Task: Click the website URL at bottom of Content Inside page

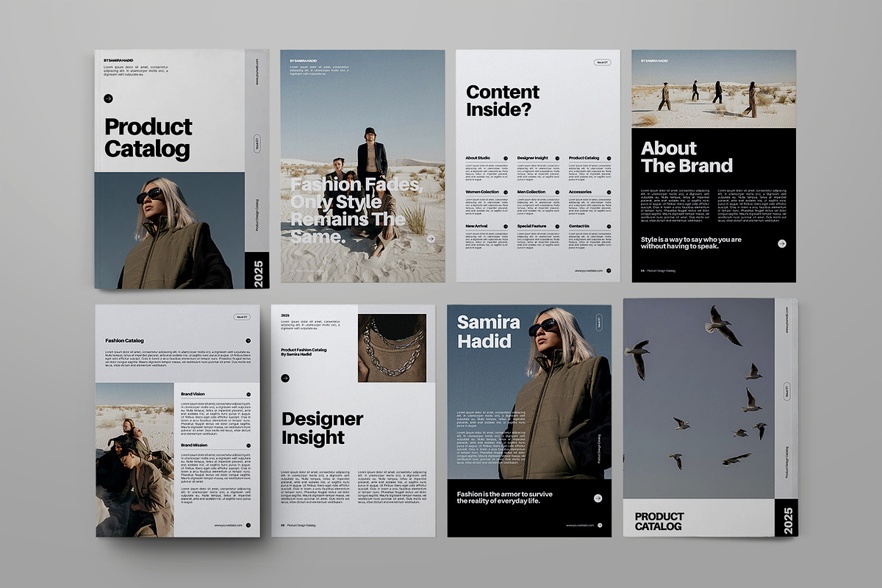Action: tap(589, 270)
